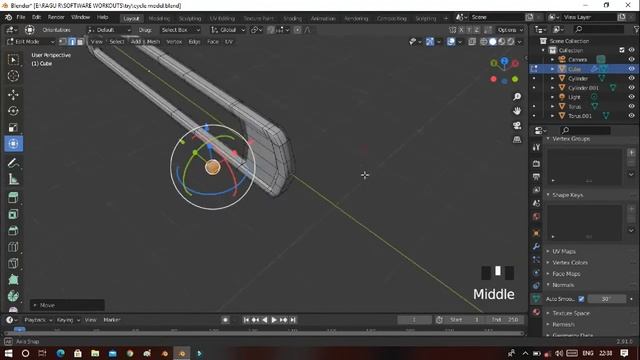Hide Cylinder.001 in outliner
Image resolution: width=640 pixels, height=360 pixels.
631,88
